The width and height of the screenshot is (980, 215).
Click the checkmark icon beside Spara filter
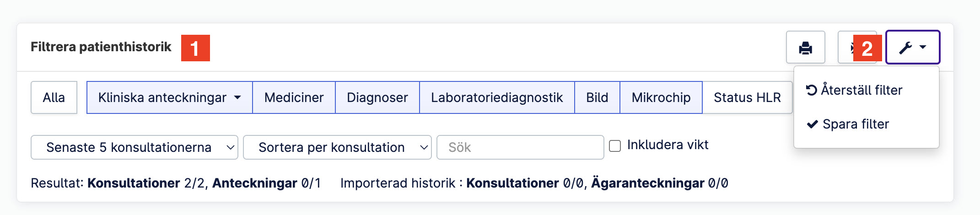point(812,124)
